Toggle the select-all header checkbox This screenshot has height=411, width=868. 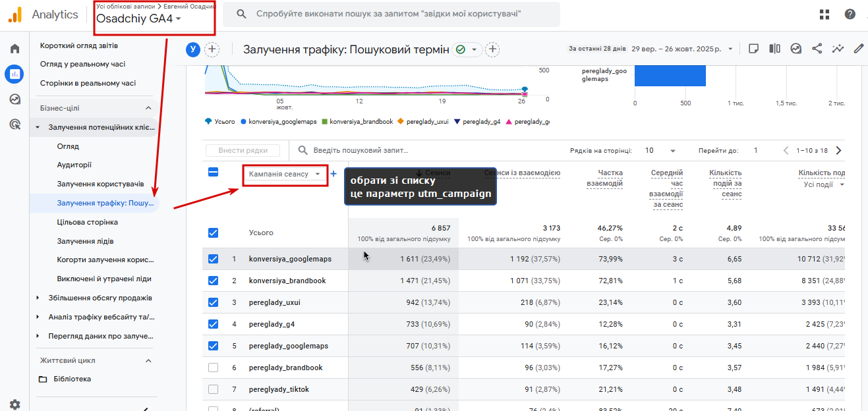[x=213, y=172]
